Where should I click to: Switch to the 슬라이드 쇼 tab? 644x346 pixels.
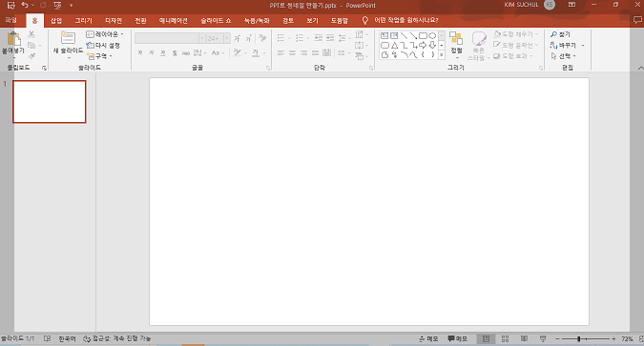point(216,20)
